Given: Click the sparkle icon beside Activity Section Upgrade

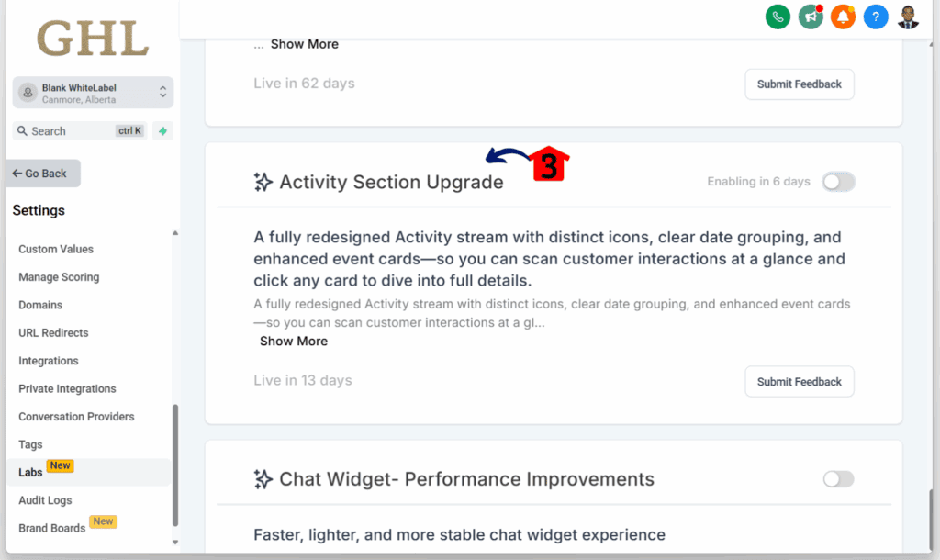Looking at the screenshot, I should [263, 182].
